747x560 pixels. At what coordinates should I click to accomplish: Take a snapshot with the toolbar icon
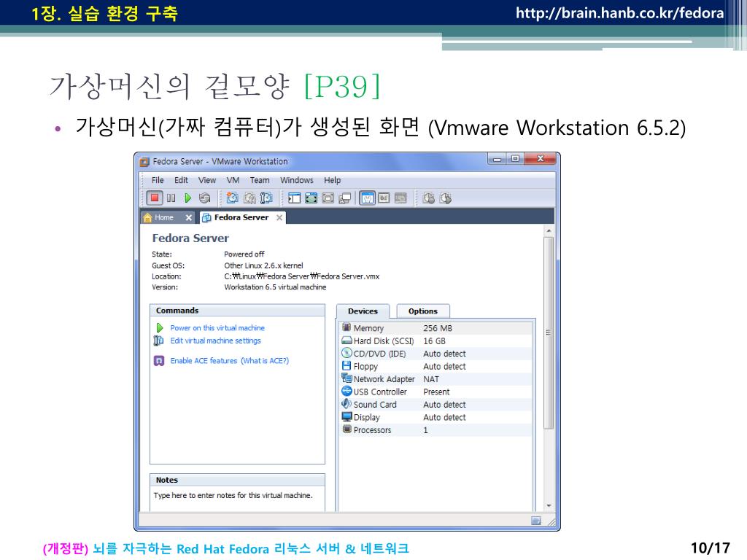tap(233, 198)
